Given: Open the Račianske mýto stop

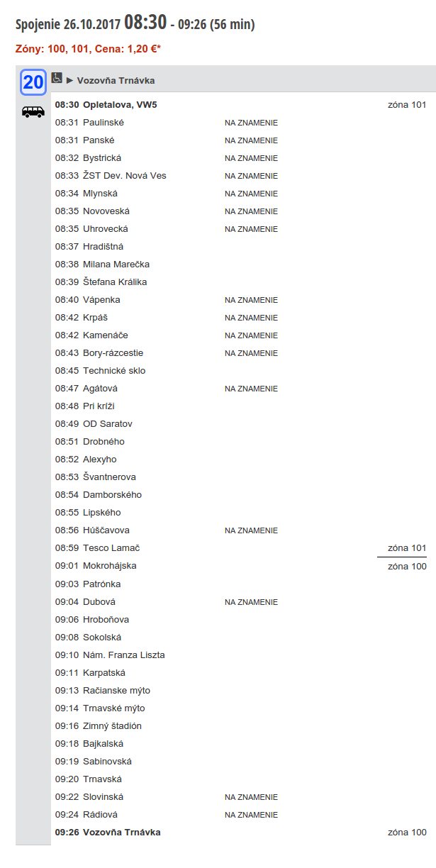Looking at the screenshot, I should [116, 691].
